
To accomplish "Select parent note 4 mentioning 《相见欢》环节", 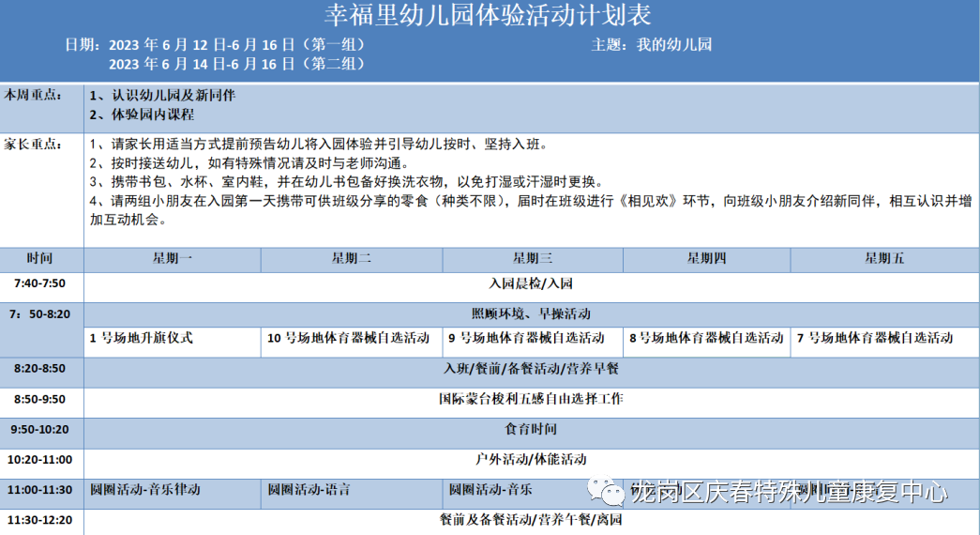I will click(x=531, y=210).
